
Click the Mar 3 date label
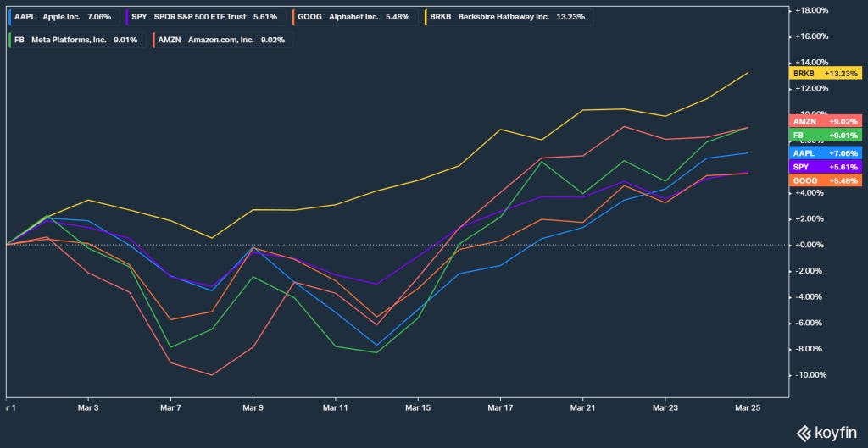click(88, 407)
